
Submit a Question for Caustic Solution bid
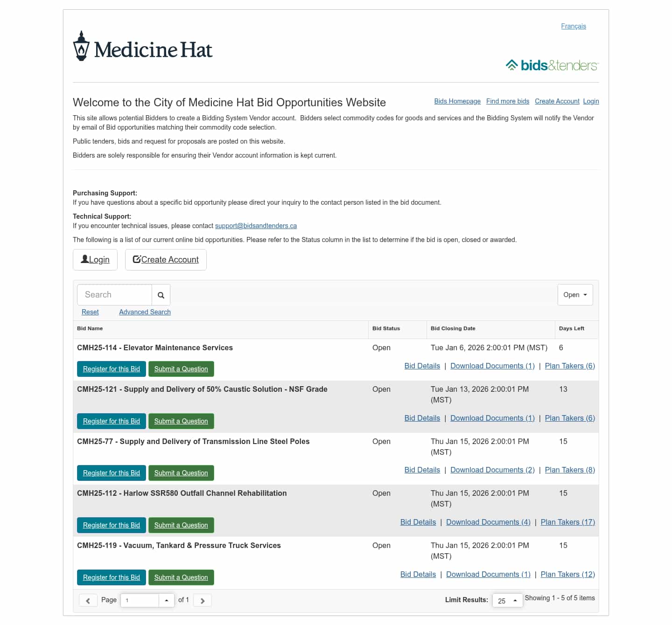click(x=181, y=421)
